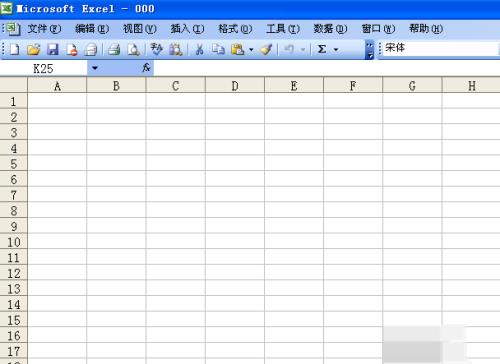Expand the AutoSum functions dropdown
Image resolution: width=500 pixels, height=364 pixels.
point(336,50)
